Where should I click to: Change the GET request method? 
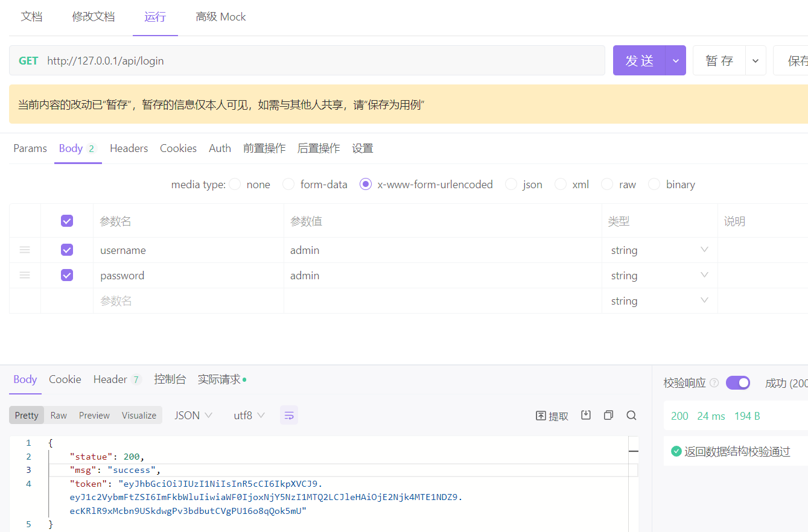click(x=28, y=60)
